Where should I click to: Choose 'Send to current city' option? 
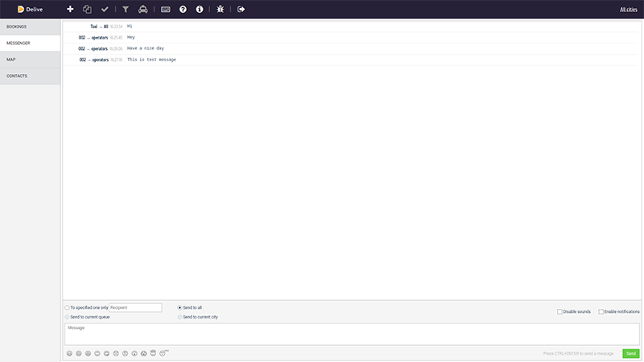pyautogui.click(x=180, y=317)
